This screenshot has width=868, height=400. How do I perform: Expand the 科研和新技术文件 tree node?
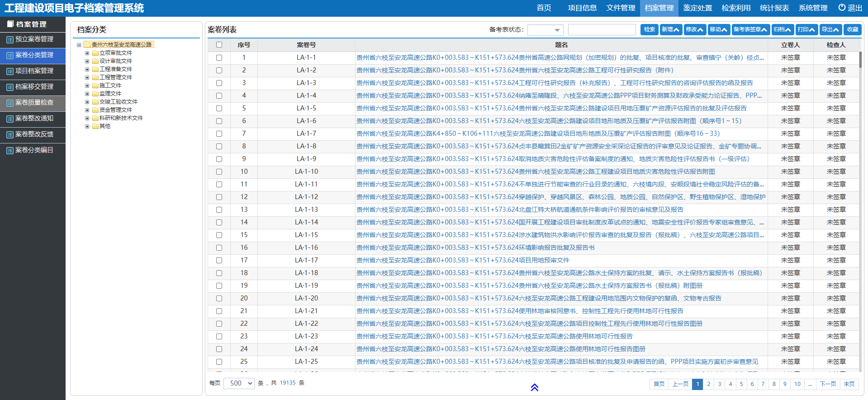[87, 118]
